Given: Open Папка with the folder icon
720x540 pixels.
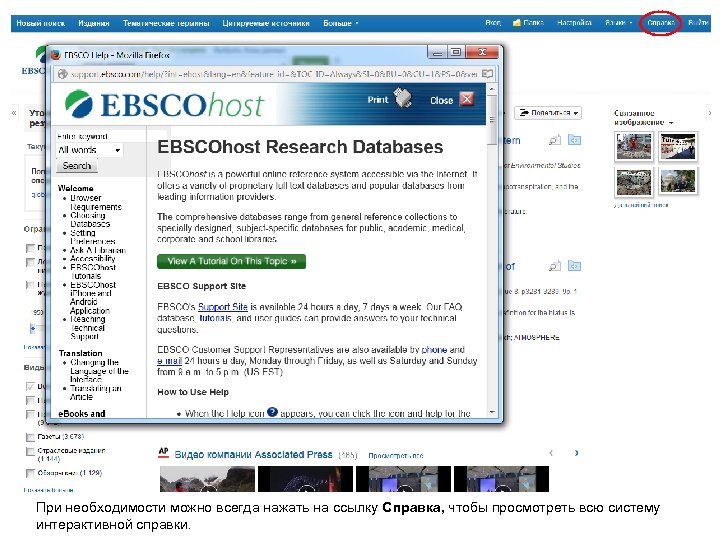Looking at the screenshot, I should [528, 22].
